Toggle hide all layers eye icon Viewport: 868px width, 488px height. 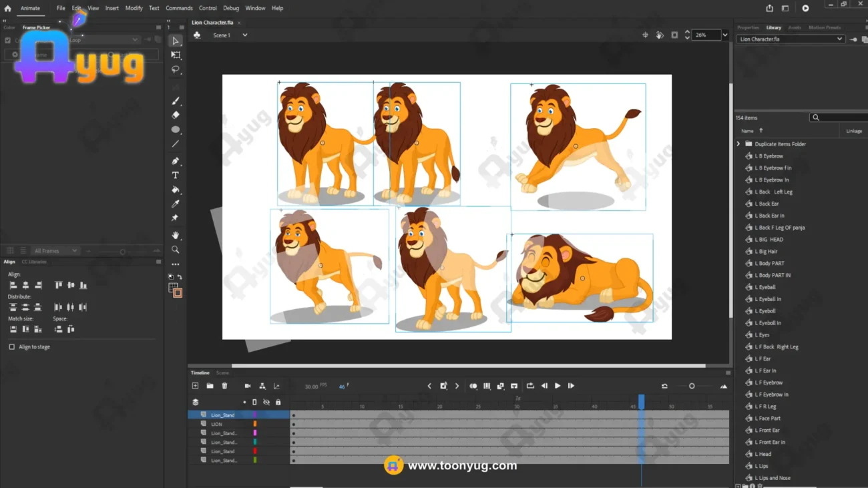click(x=266, y=403)
